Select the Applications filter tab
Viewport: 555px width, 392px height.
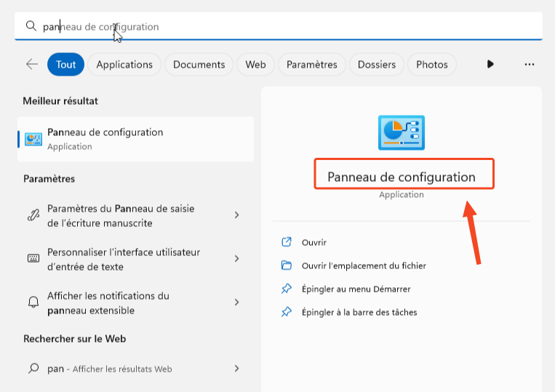coord(124,65)
